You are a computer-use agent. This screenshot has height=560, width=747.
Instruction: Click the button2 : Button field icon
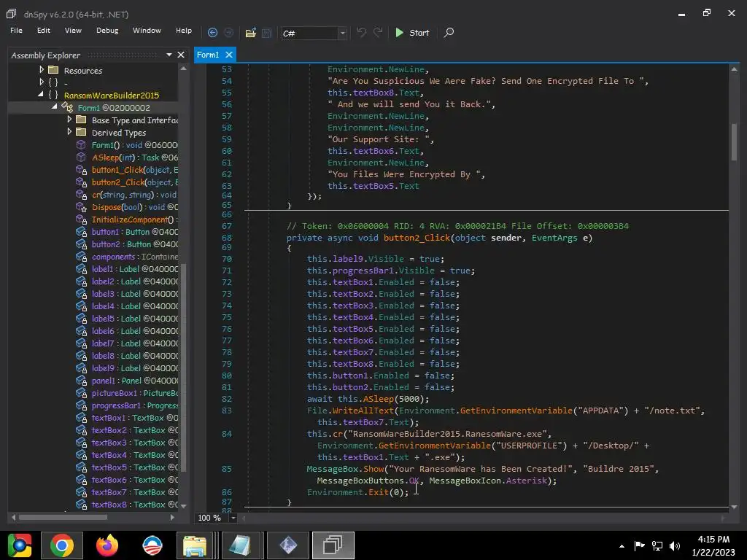click(x=82, y=244)
